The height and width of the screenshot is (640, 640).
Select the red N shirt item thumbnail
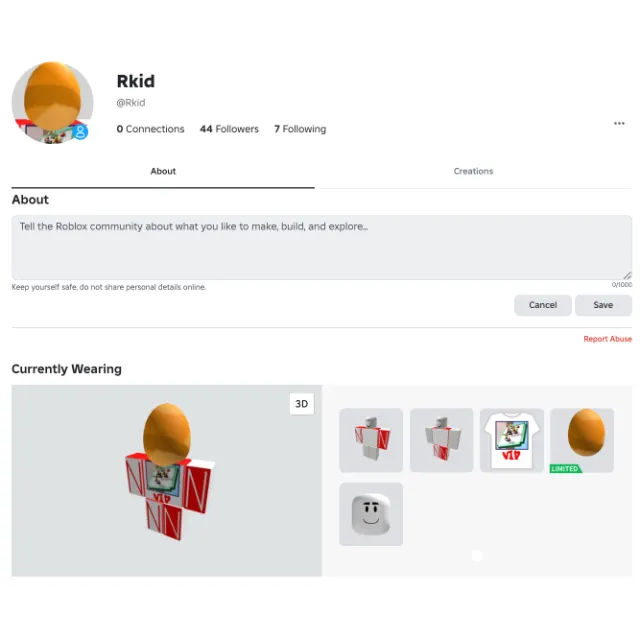(x=371, y=440)
